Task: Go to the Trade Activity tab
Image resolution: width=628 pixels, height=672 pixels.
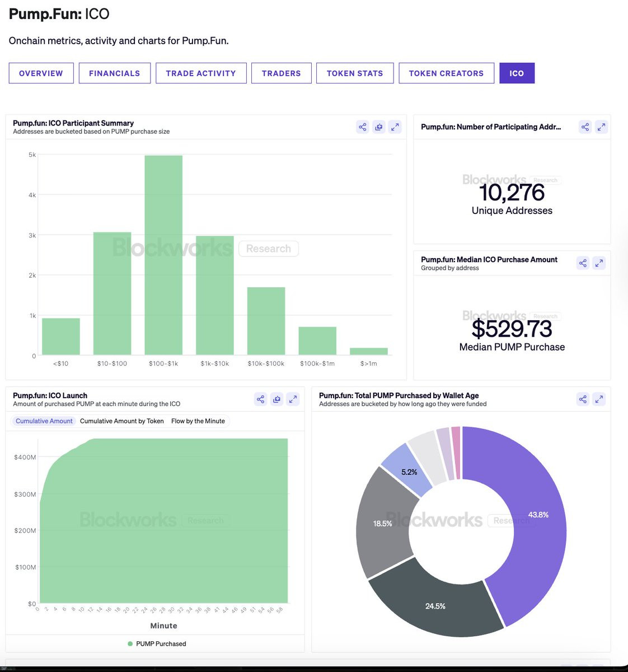Action: click(x=201, y=73)
